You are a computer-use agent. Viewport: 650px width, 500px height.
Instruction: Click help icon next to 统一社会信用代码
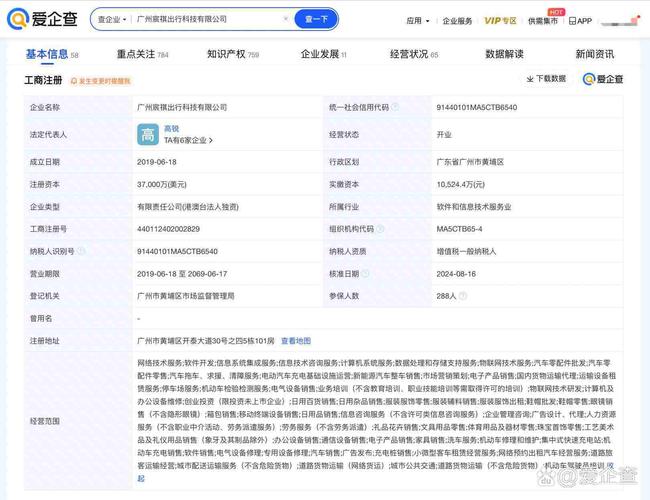pos(395,107)
